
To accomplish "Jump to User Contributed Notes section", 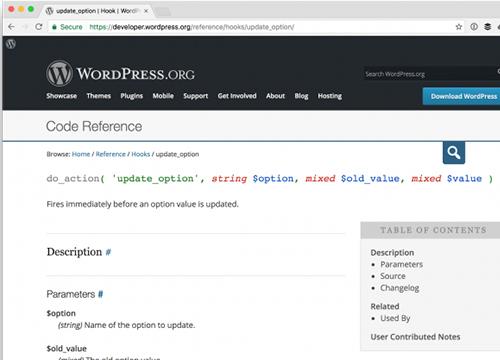I will click(415, 337).
